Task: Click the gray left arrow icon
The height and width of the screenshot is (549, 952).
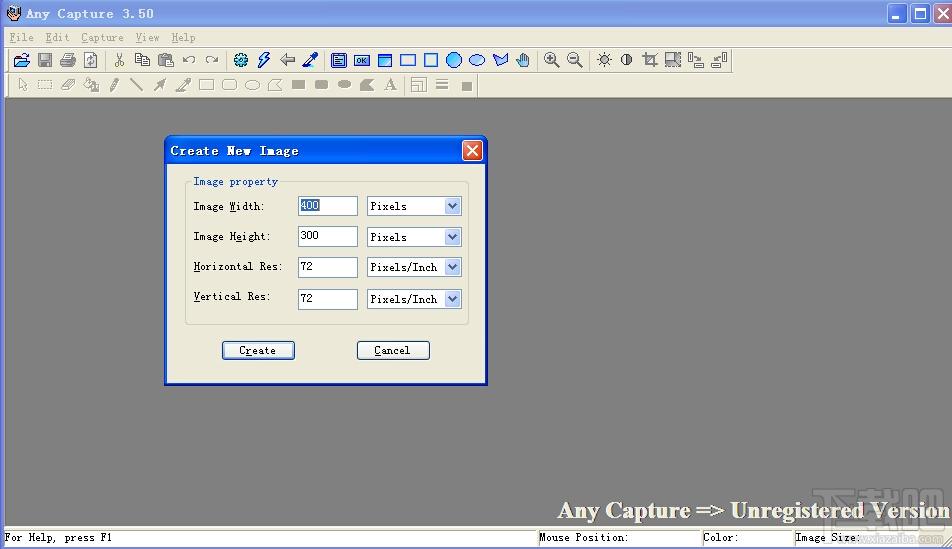Action: click(x=287, y=60)
